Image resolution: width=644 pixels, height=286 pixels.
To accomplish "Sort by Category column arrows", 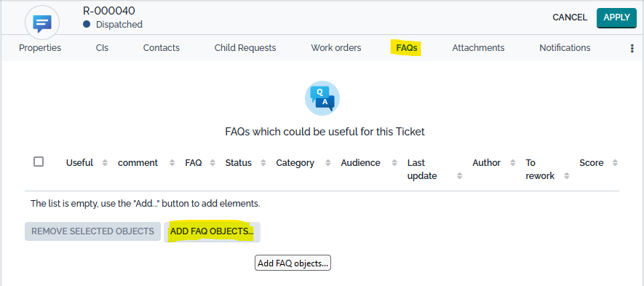I will pyautogui.click(x=327, y=163).
